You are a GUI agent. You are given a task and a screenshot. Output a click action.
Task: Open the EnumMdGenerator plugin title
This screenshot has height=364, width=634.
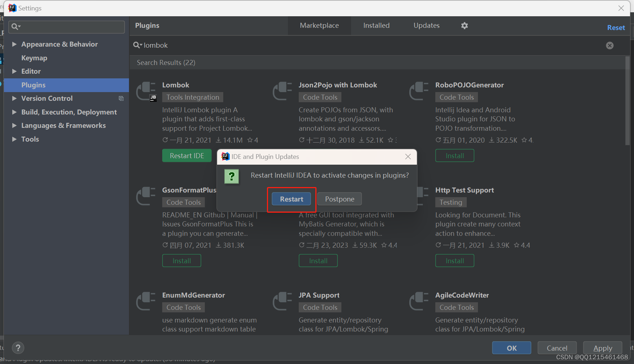tap(194, 295)
